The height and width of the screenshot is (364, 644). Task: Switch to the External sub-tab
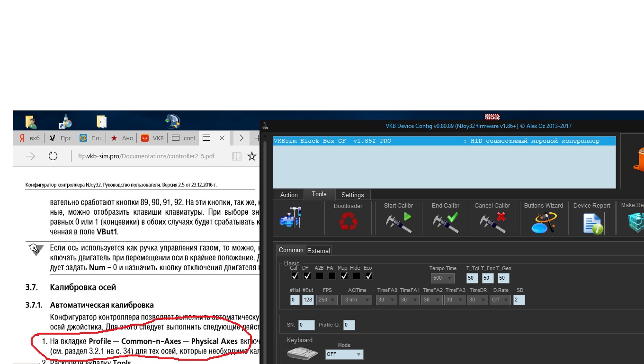point(319,251)
